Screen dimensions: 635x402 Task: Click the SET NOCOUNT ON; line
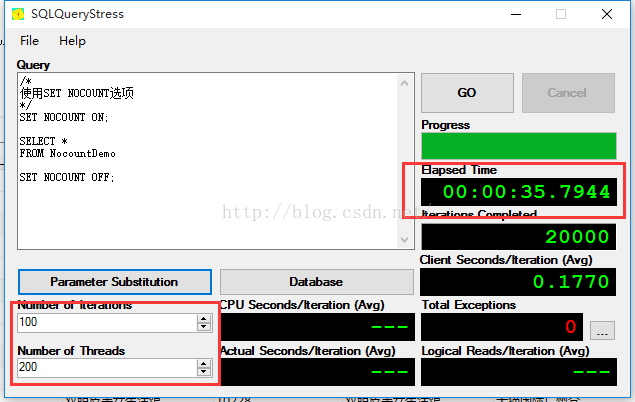[64, 117]
